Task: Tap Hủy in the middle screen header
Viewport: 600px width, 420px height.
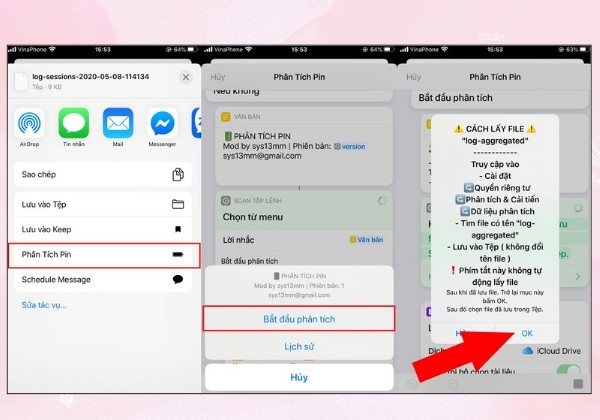Action: (x=217, y=77)
